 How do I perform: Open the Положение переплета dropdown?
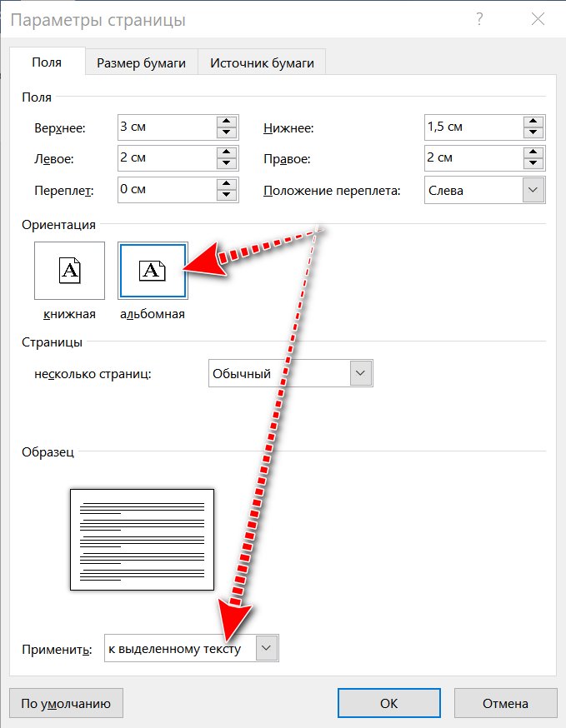(x=533, y=190)
